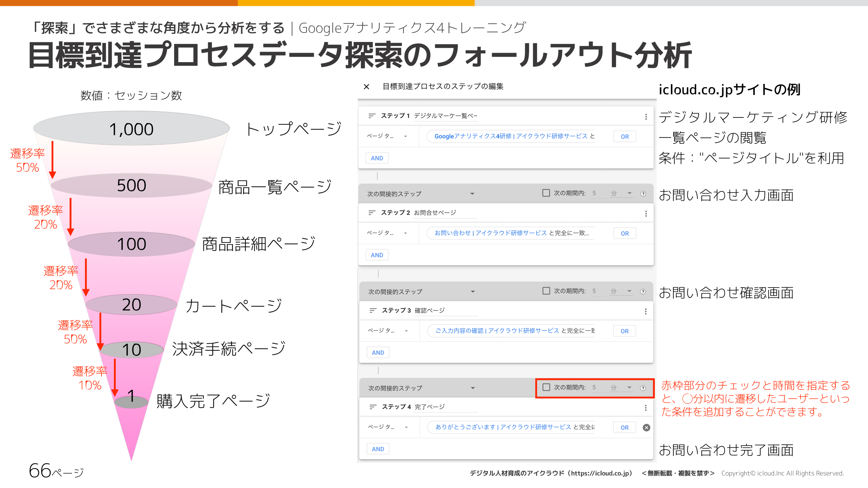Grab the drag handle icon of ステップ 3

(373, 310)
